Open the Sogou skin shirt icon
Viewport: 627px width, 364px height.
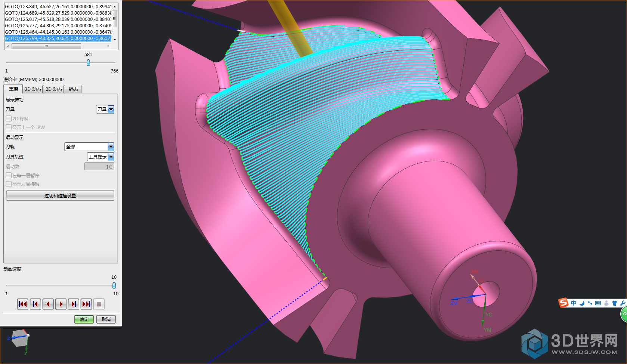point(615,303)
